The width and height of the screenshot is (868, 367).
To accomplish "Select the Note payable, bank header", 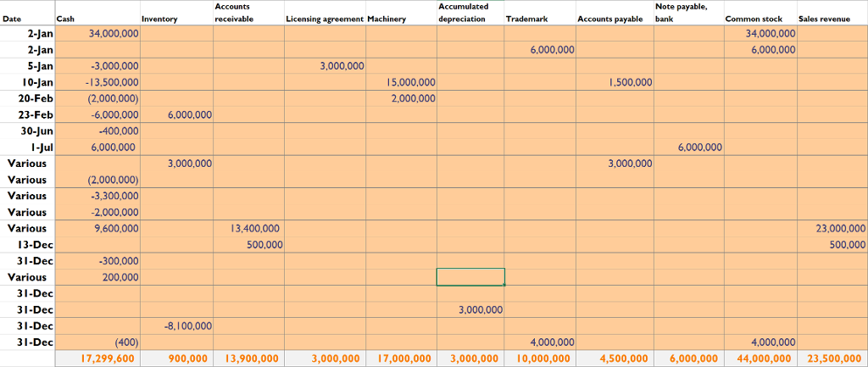I will [689, 14].
